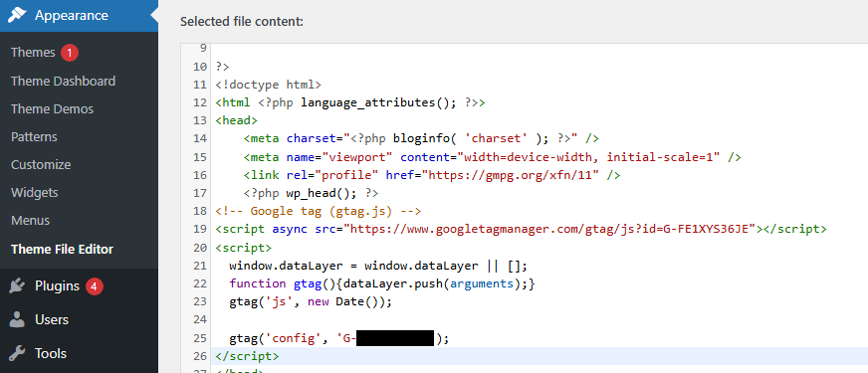Select Theme File Editor

(x=62, y=249)
